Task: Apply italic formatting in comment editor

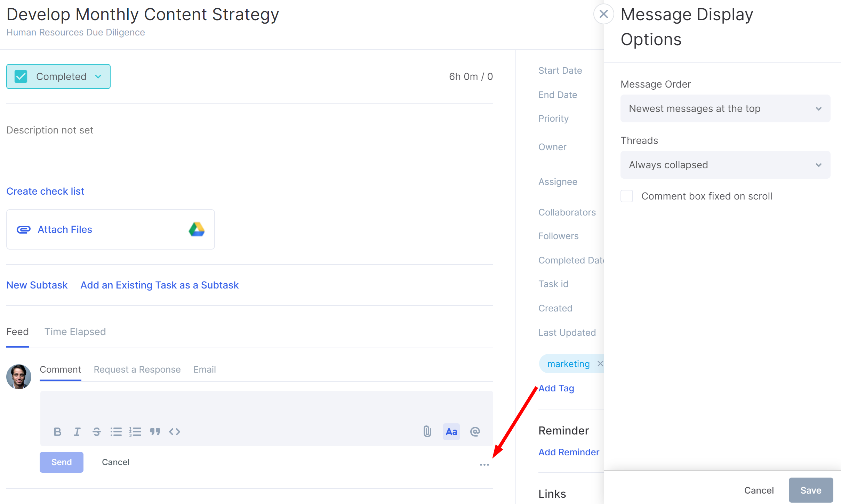Action: click(x=77, y=432)
